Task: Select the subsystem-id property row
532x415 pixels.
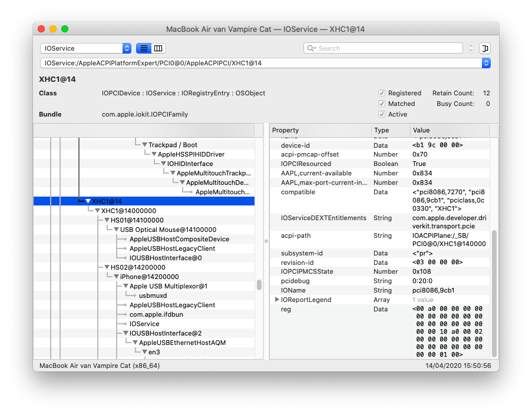Action: click(380, 253)
